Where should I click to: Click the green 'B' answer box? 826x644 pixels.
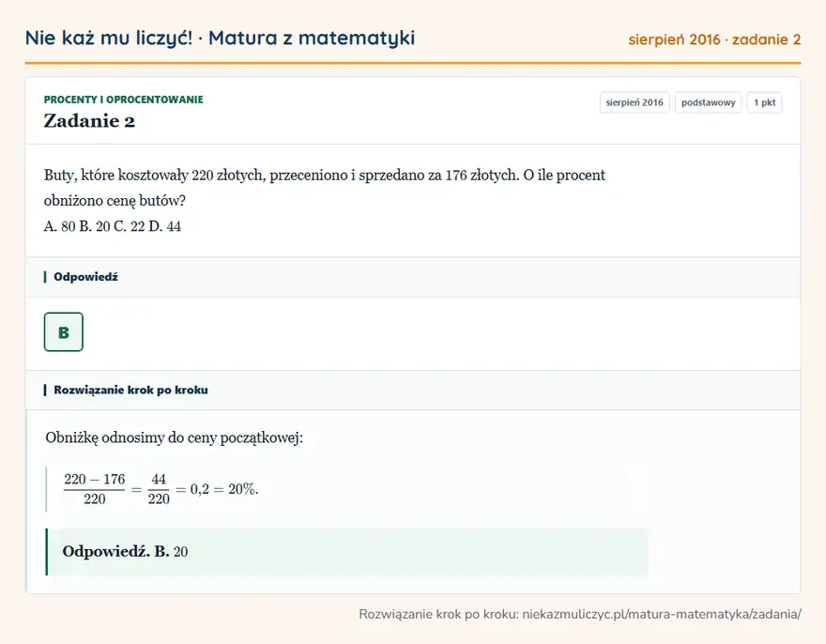click(63, 332)
